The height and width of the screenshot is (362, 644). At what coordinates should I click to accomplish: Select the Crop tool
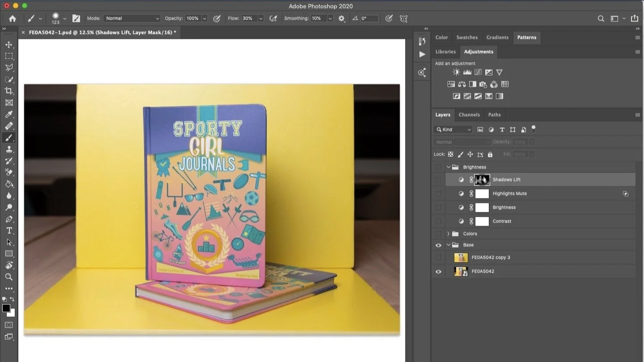(x=9, y=91)
